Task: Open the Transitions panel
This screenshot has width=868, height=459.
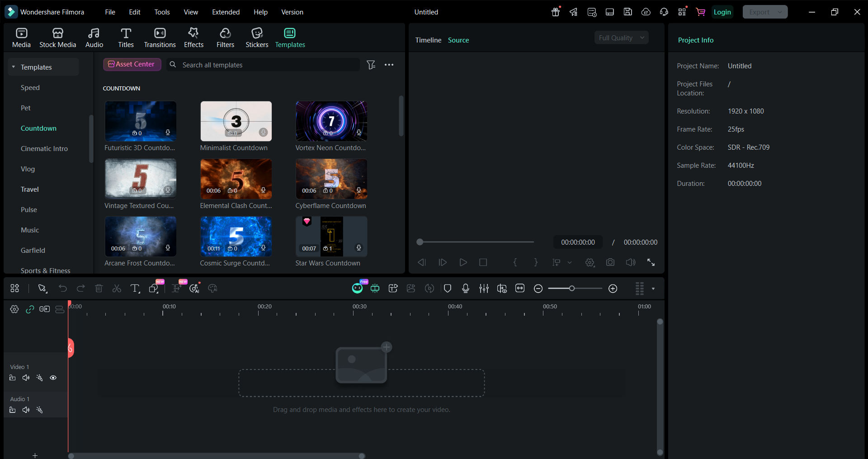Action: click(160, 38)
